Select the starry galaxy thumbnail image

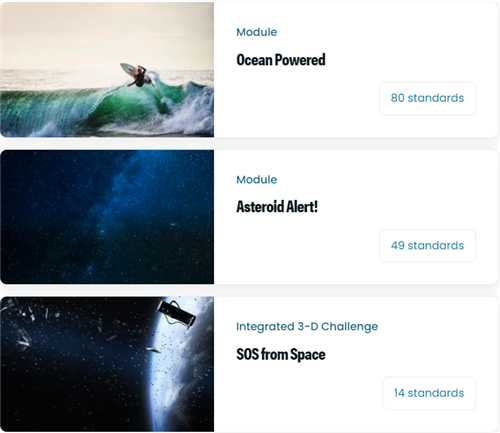107,217
